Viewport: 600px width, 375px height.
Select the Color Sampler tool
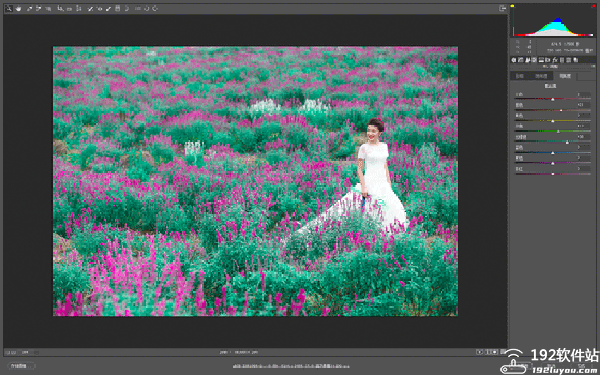click(x=39, y=8)
